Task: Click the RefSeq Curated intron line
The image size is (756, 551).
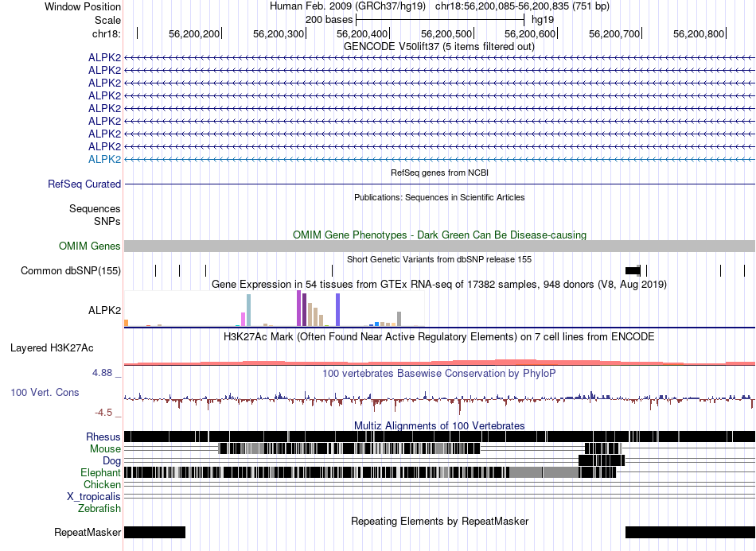Action: pyautogui.click(x=440, y=184)
